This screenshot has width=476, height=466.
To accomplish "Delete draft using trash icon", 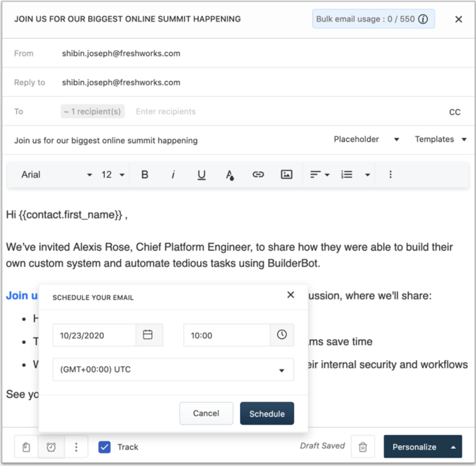I will pos(363,447).
